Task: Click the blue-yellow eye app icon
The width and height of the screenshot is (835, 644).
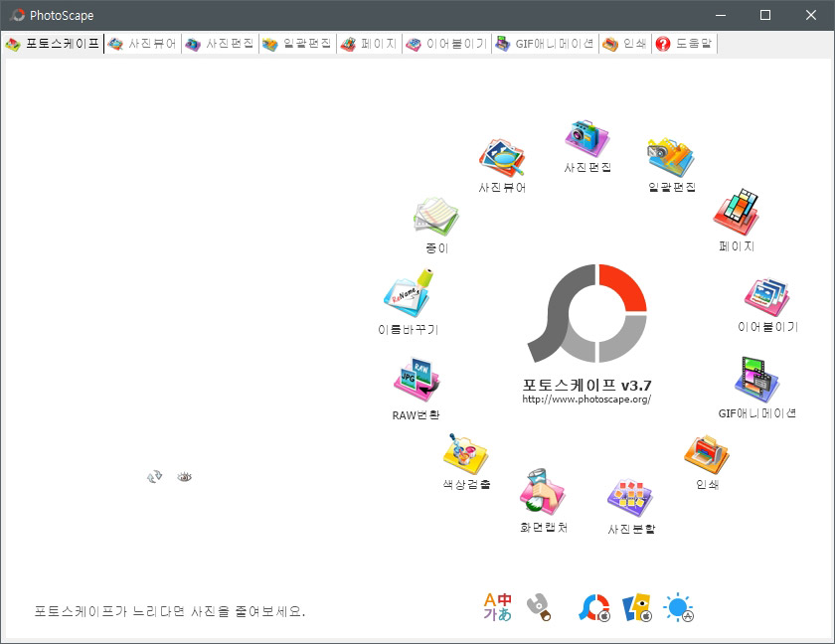Action: (x=637, y=607)
